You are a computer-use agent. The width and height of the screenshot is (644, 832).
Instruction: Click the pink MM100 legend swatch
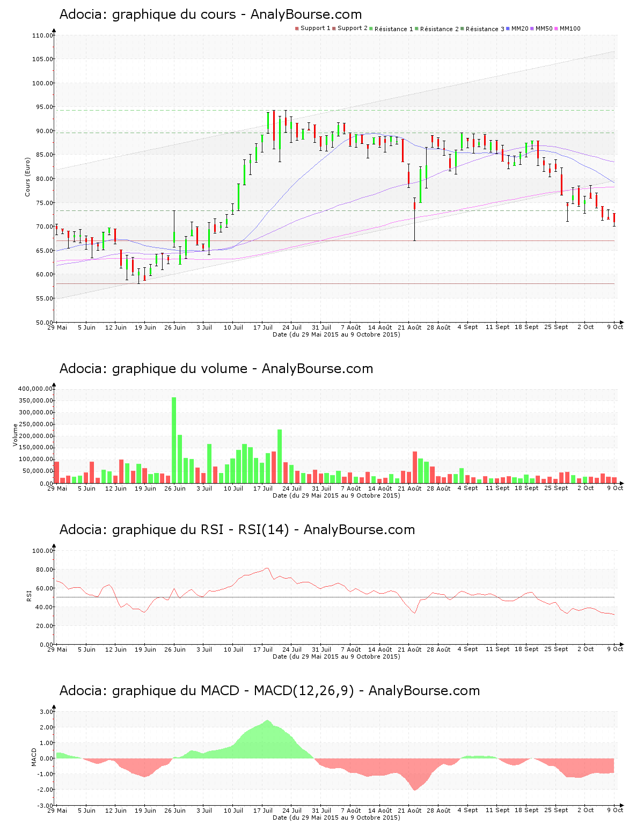point(557,28)
